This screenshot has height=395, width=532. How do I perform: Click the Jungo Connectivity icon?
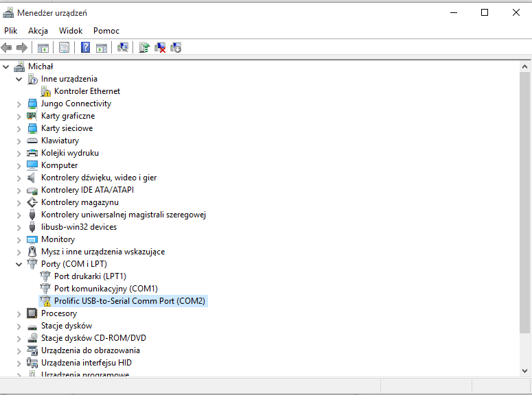click(32, 104)
